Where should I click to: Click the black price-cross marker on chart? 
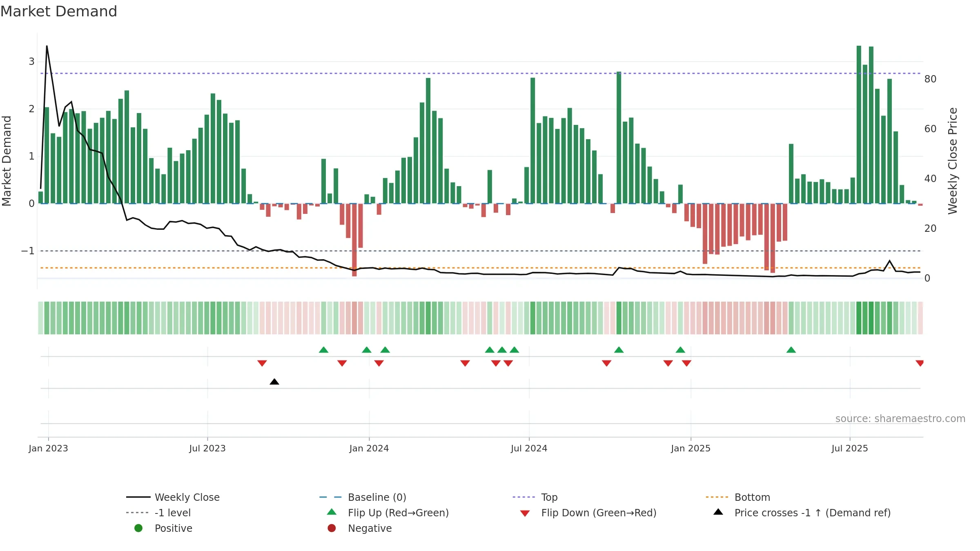coord(274,382)
